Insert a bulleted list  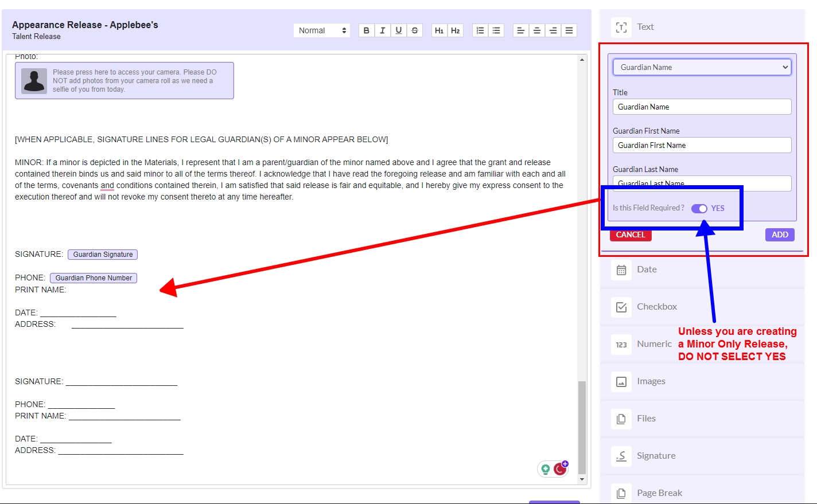pyautogui.click(x=496, y=30)
